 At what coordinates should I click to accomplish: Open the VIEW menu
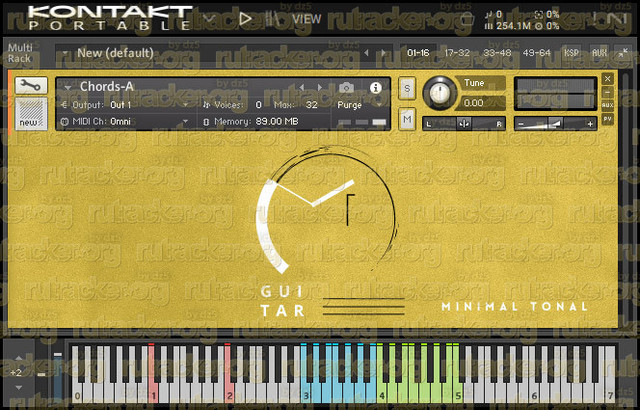307,19
